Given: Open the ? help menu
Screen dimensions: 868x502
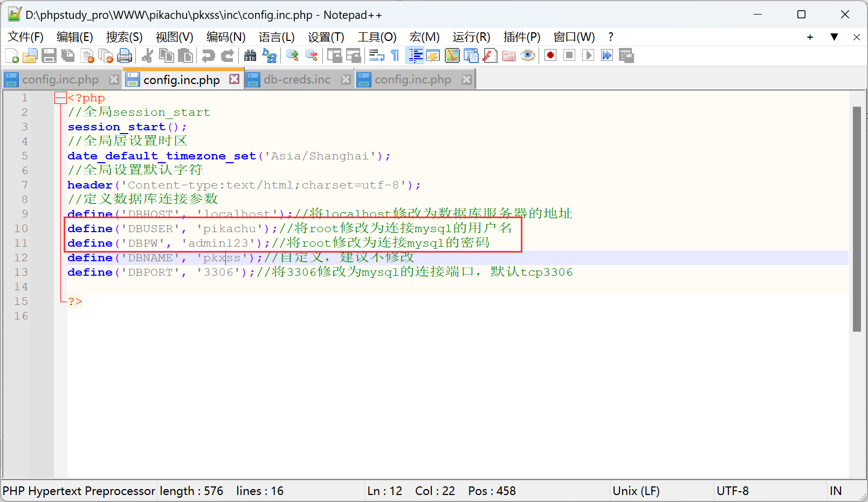Looking at the screenshot, I should click(611, 37).
